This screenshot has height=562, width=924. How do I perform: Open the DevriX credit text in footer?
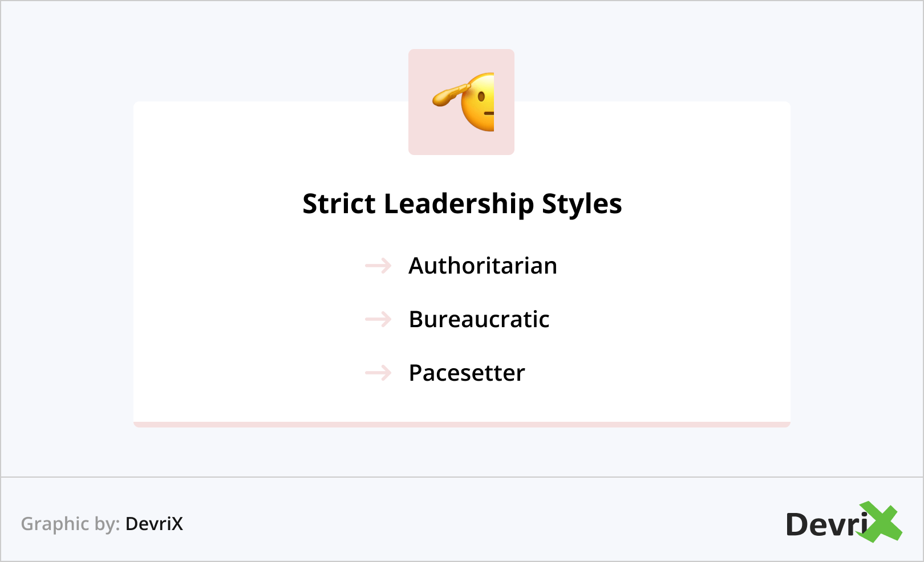click(x=154, y=524)
